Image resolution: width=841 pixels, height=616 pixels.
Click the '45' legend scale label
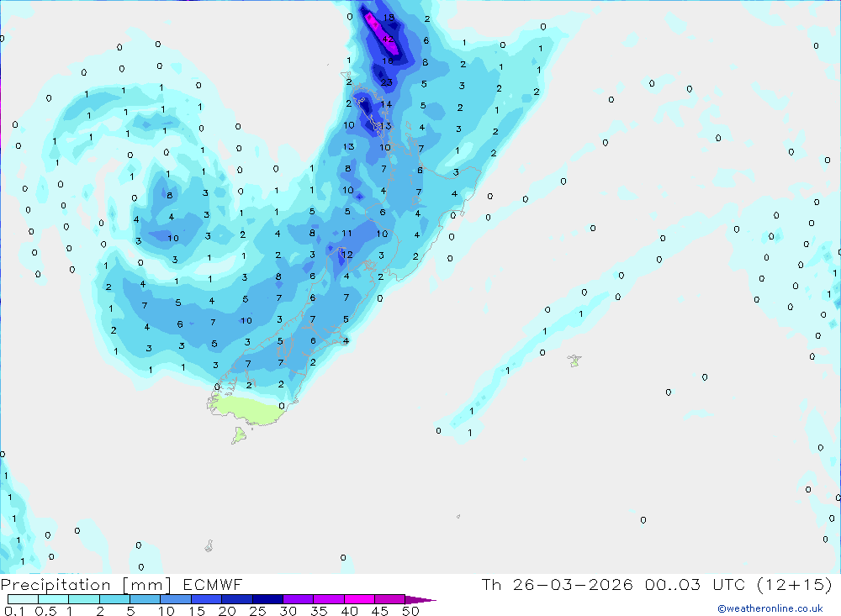380,611
